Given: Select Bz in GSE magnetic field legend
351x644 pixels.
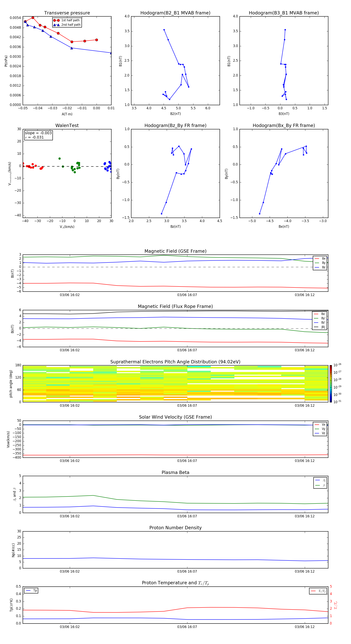Looking at the screenshot, I should pos(320,267).
